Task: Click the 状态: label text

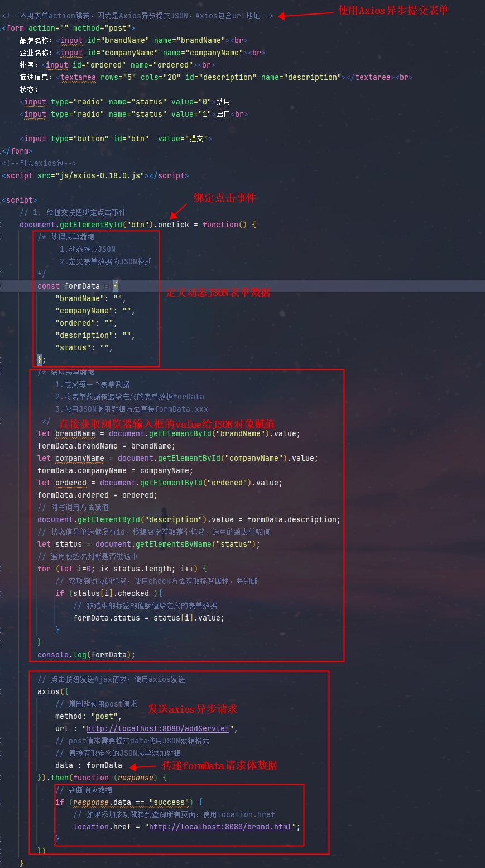Action: (x=28, y=89)
